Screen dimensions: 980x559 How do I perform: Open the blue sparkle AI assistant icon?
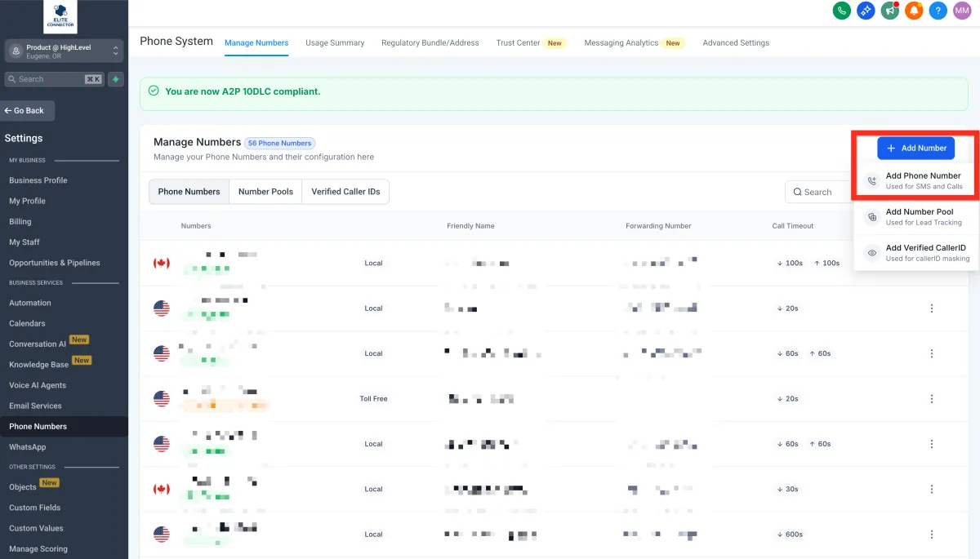(x=866, y=11)
